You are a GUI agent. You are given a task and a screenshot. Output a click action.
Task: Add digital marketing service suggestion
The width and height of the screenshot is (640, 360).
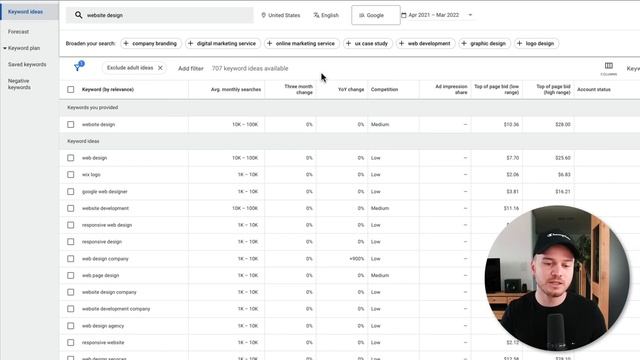point(223,43)
